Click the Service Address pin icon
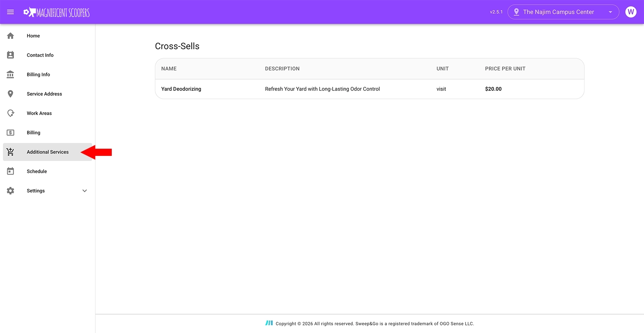The image size is (644, 333). 11,94
